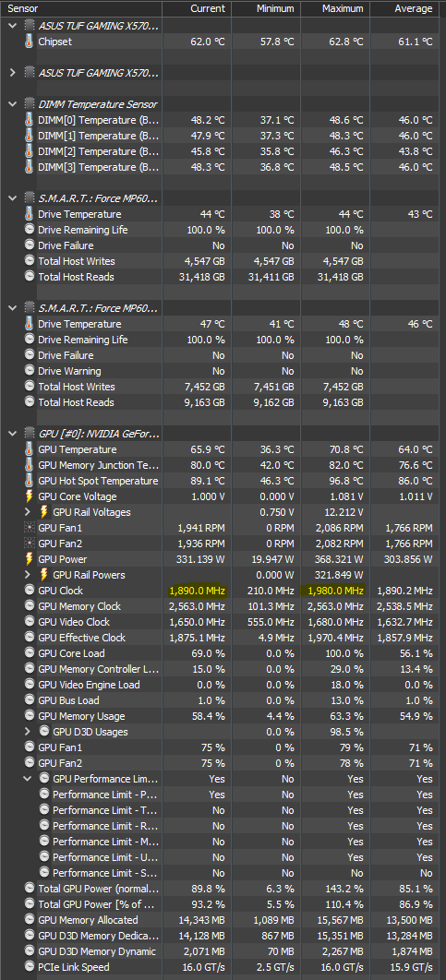Screen dimensions: 446x980
Task: Click the 61.1 °C Chipset average value
Action: click(x=416, y=42)
